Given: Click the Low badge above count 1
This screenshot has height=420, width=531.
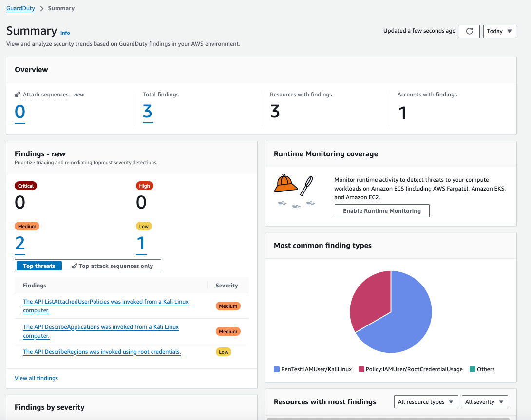Looking at the screenshot, I should 144,226.
